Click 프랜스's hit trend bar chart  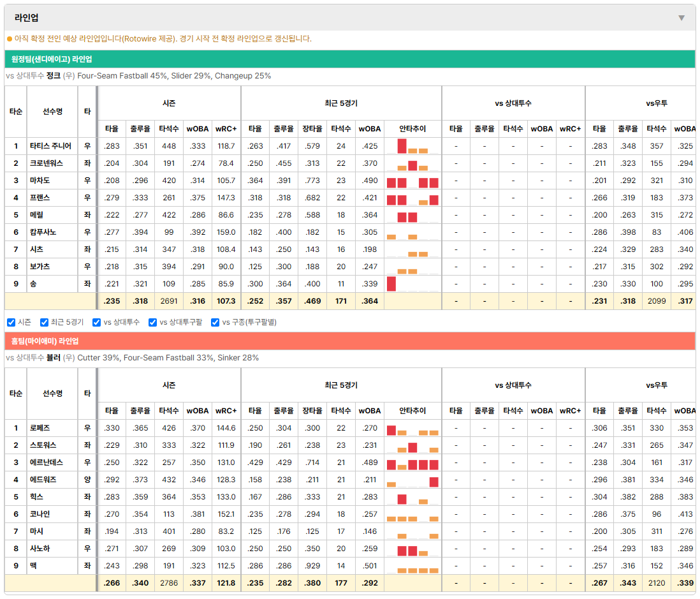tap(412, 198)
